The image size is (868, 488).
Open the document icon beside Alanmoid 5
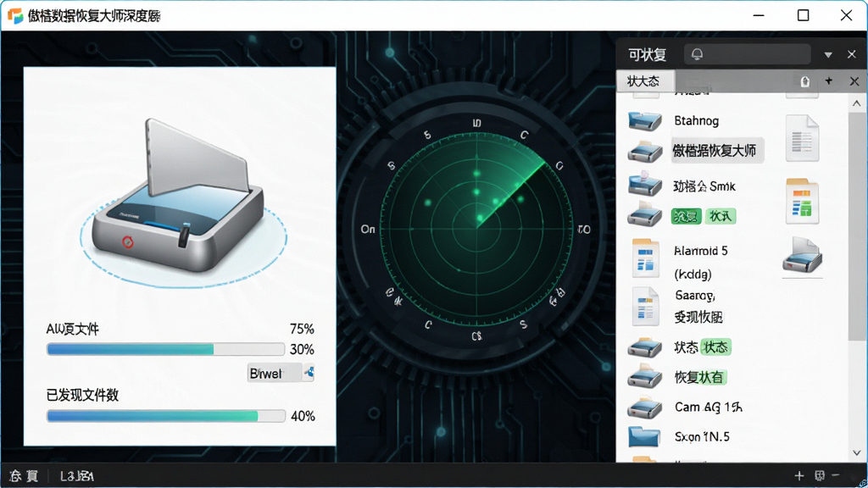[645, 258]
